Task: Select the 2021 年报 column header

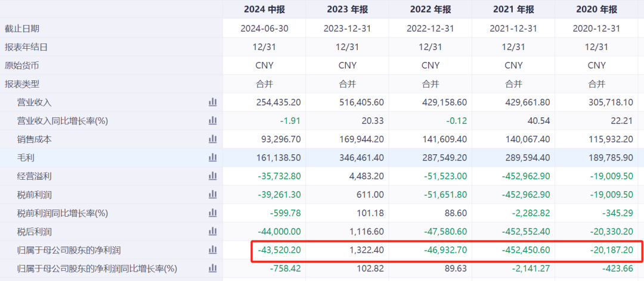Action: coord(513,9)
